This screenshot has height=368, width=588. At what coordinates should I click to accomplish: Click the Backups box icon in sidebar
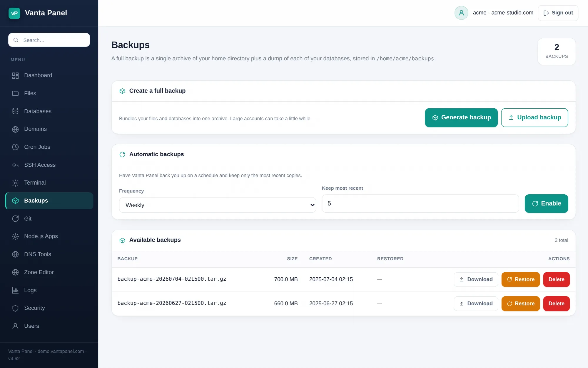(x=15, y=201)
